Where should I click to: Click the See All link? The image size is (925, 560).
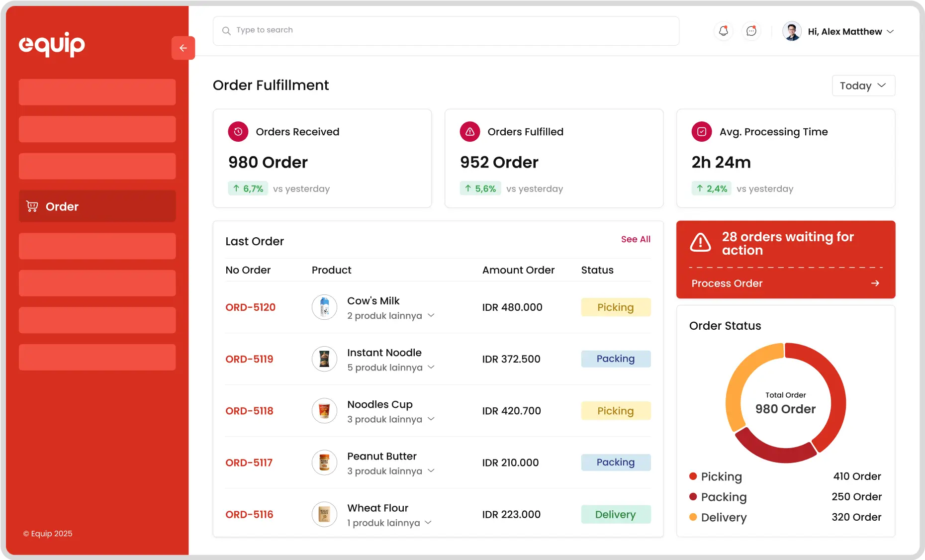pos(636,239)
